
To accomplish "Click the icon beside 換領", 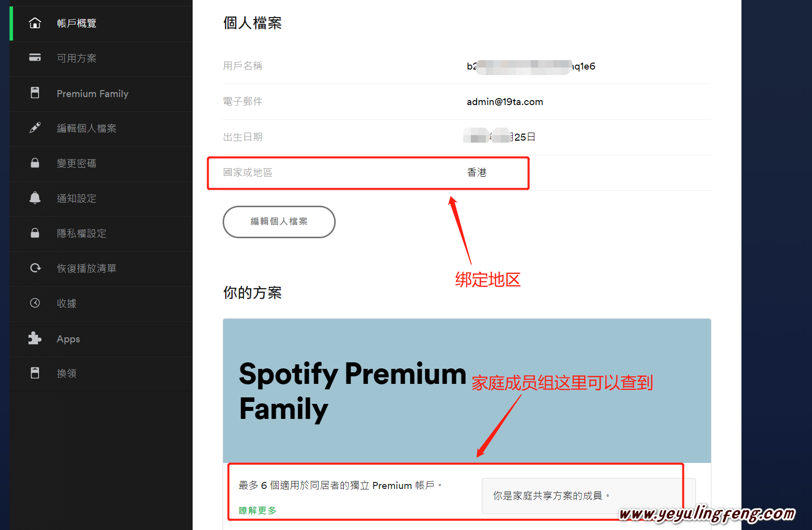I will pos(35,373).
